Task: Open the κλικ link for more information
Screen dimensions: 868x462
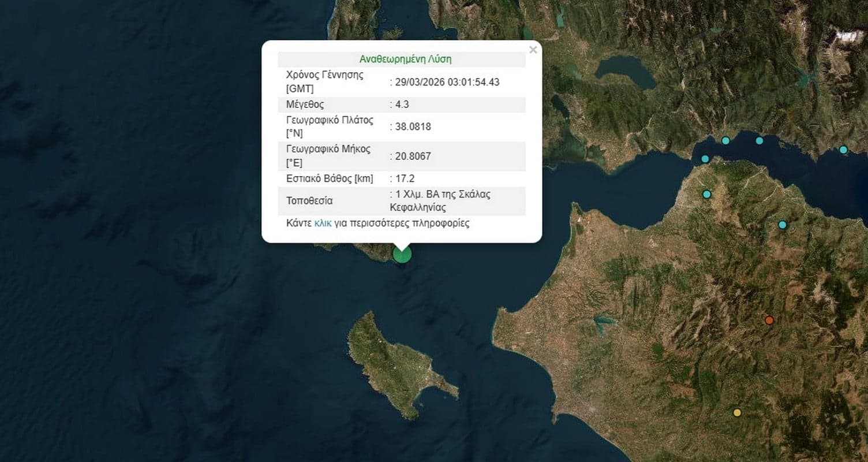Action: pyautogui.click(x=323, y=222)
